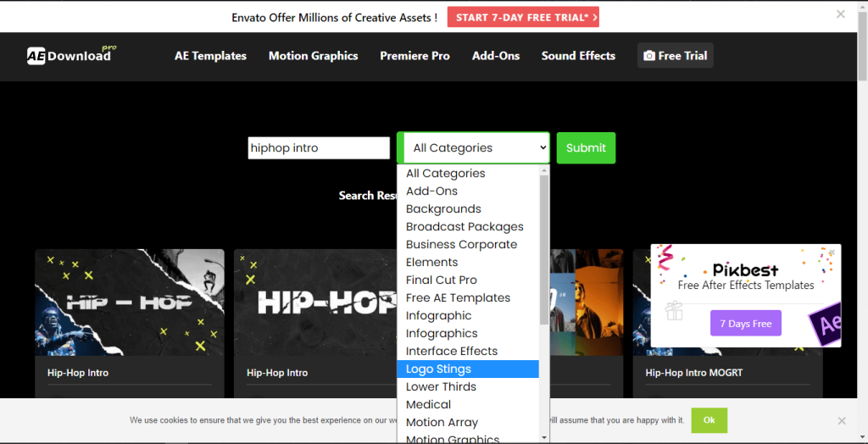Viewport: 868px width, 444px height.
Task: Go to Motion Graphics menu item
Action: (x=313, y=56)
